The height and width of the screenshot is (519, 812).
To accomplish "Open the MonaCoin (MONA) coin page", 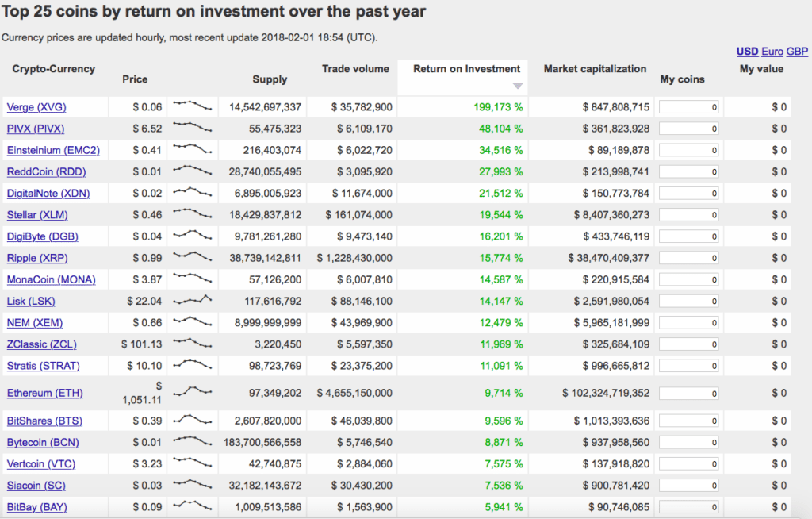I will point(51,279).
